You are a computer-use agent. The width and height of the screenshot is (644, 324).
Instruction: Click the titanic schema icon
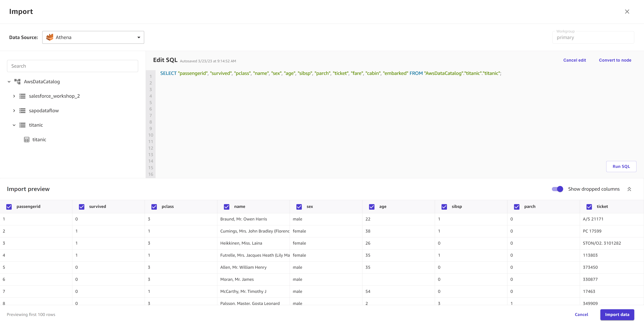click(22, 125)
